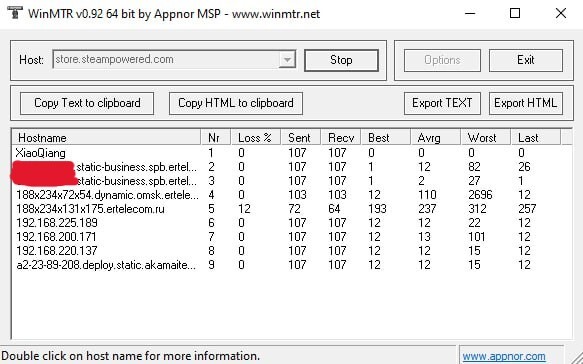Select host 192.168.200.171
Image resolution: width=583 pixels, height=364 pixels.
[x=57, y=237]
